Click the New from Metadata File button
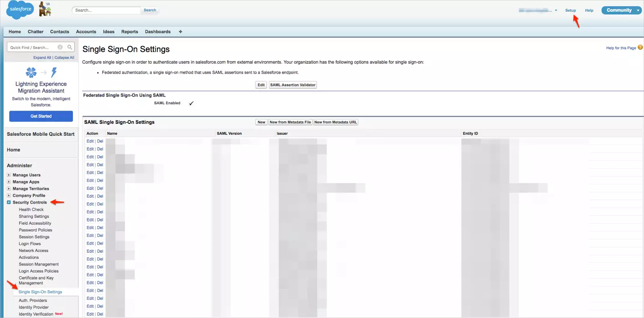644x318 pixels. (290, 122)
